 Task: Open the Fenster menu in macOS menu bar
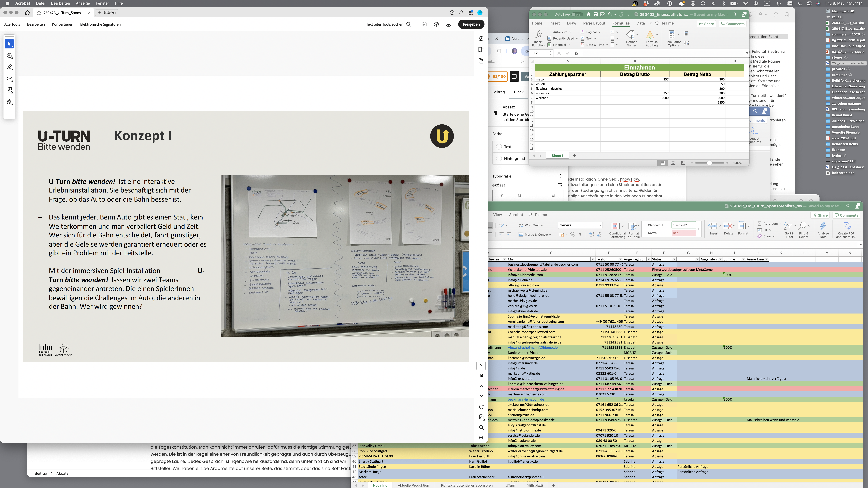tap(102, 3)
